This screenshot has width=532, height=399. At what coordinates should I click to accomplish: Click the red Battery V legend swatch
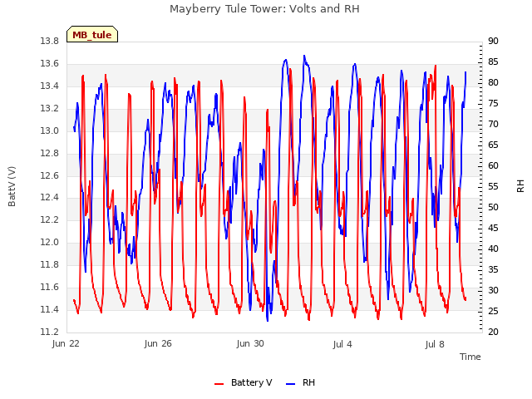[x=219, y=383]
